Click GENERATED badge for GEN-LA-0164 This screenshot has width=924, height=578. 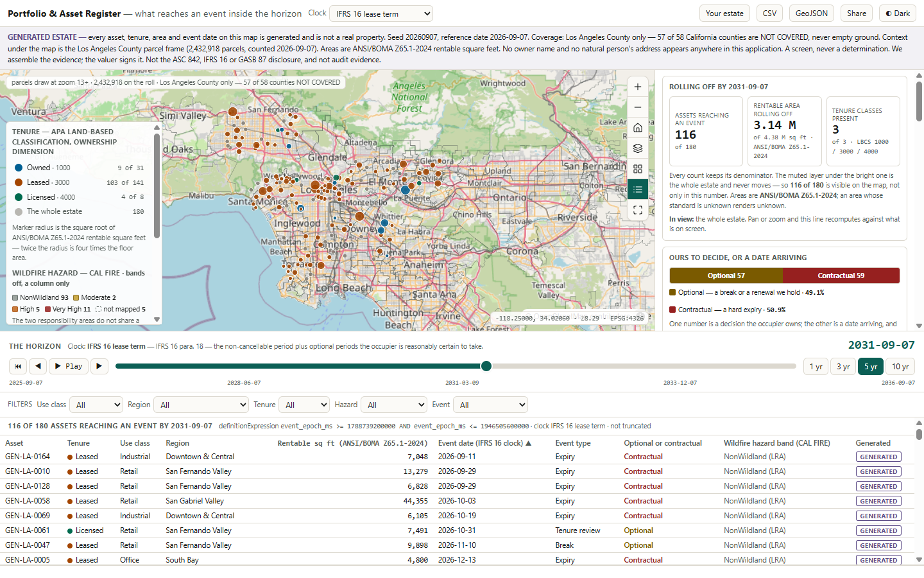click(878, 457)
